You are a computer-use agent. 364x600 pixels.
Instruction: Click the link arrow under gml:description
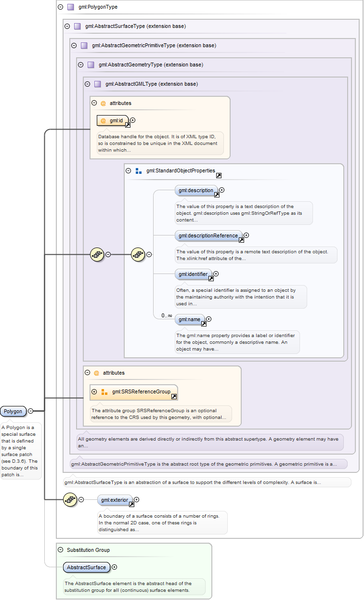217,195
